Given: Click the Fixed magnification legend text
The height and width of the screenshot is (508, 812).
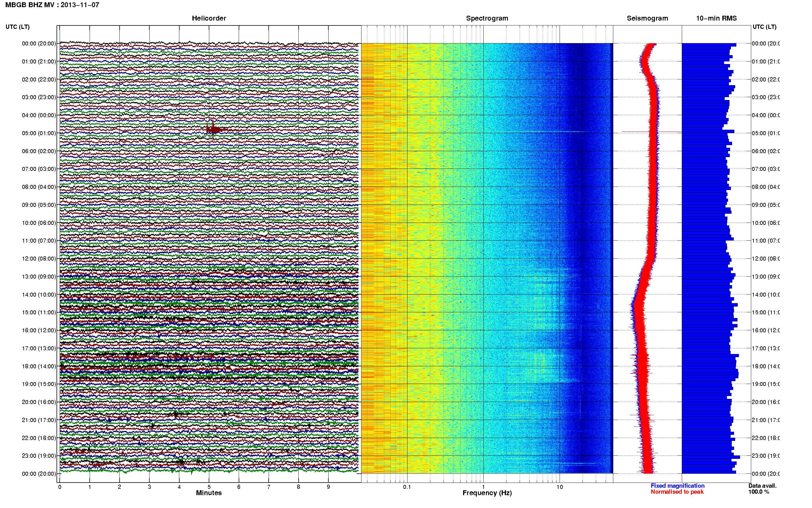Looking at the screenshot, I should pos(678,486).
